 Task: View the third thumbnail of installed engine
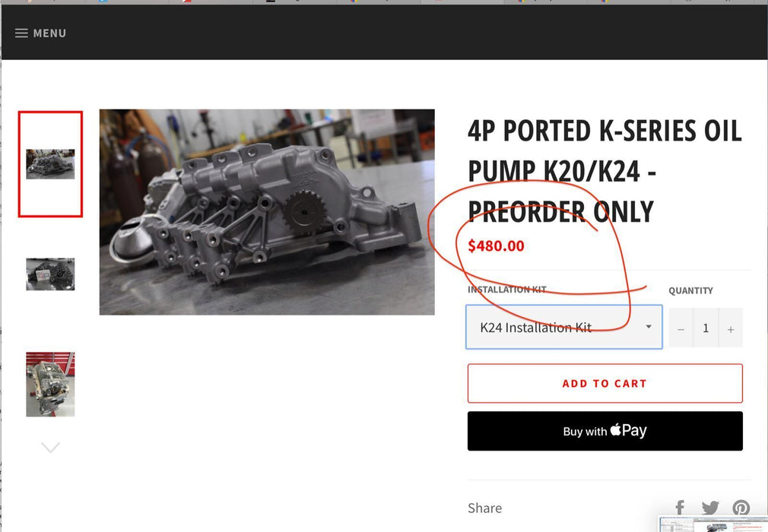coord(50,384)
